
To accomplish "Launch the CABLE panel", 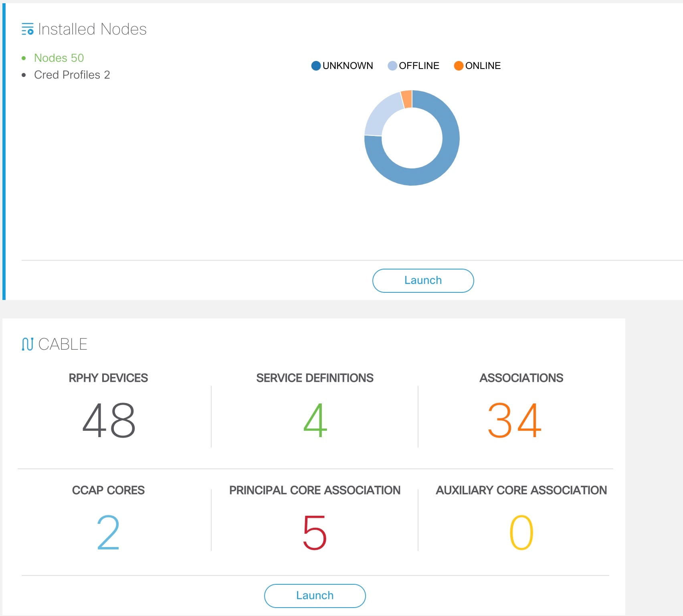I will pyautogui.click(x=315, y=596).
